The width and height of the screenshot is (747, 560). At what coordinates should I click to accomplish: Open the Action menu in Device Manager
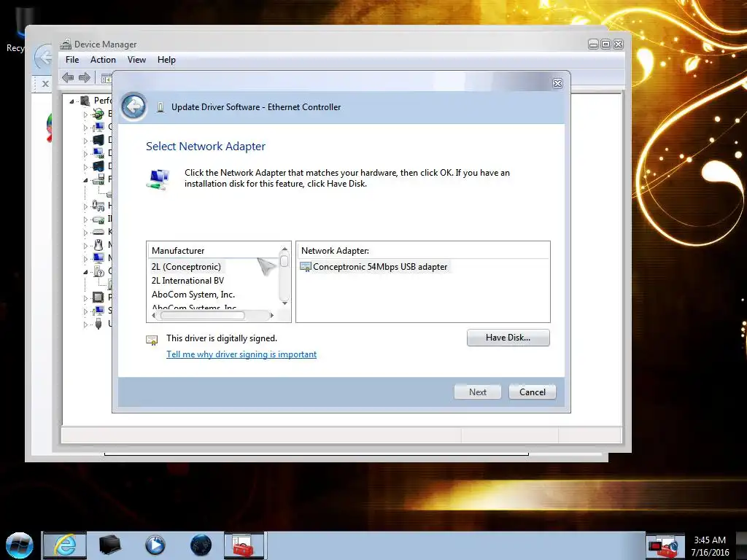pos(103,60)
